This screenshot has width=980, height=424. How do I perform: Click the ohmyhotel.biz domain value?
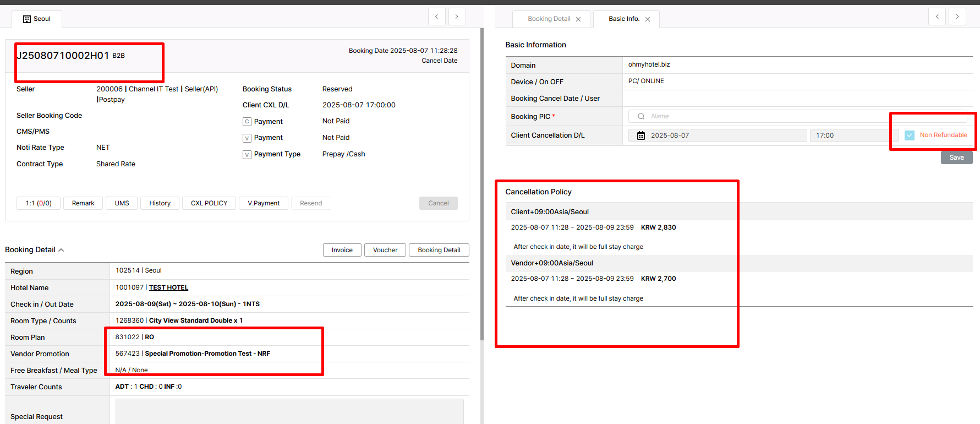tap(649, 64)
